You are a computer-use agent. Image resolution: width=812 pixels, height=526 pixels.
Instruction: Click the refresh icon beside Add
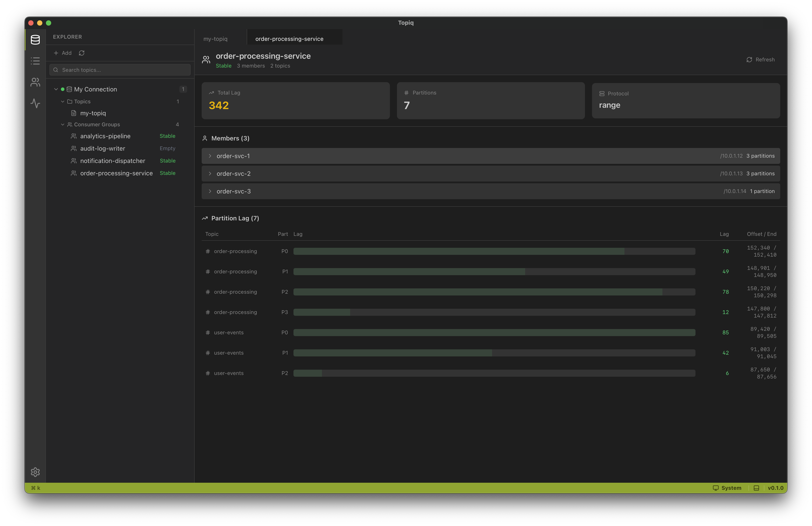82,53
